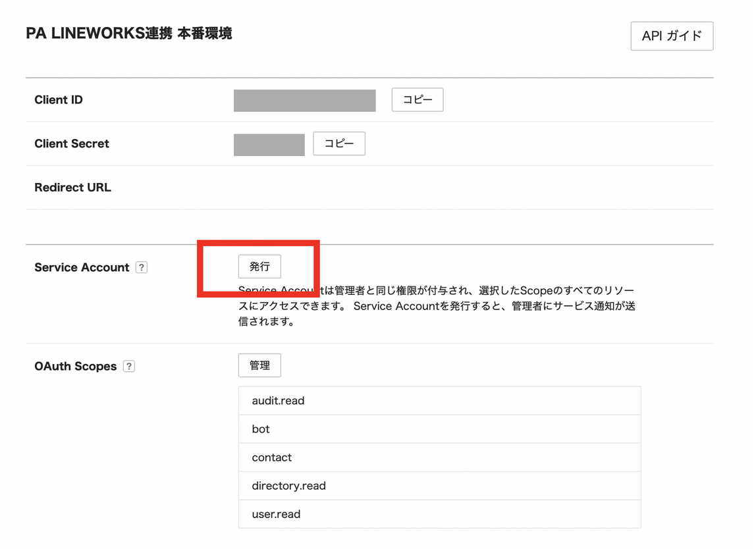
Task: Select the masked Client Secret value
Action: pos(269,145)
